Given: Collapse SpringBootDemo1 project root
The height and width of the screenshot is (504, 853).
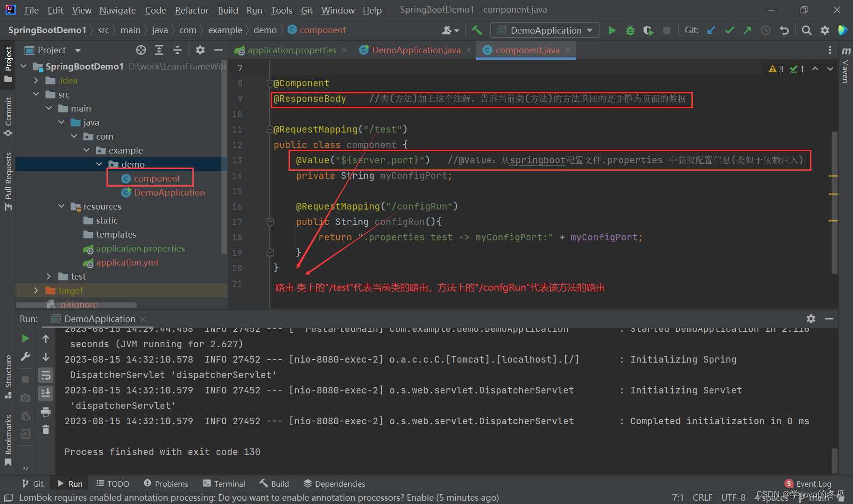Looking at the screenshot, I should pyautogui.click(x=23, y=66).
